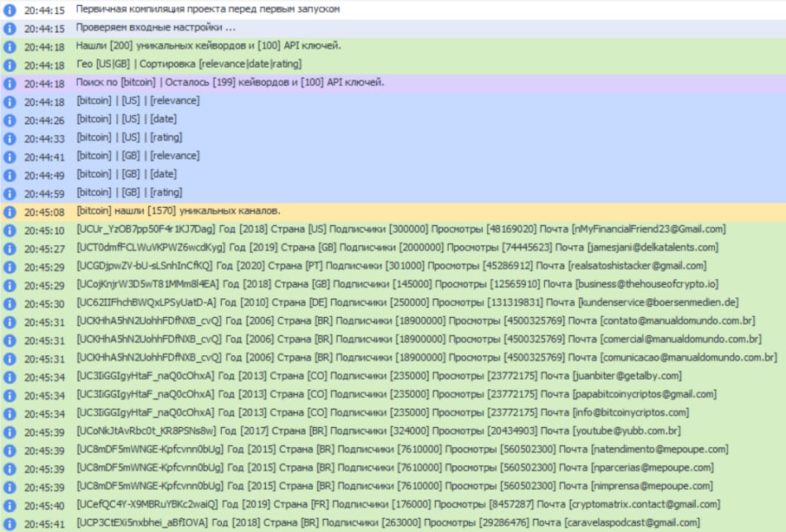Image resolution: width=786 pixels, height=532 pixels.
Task: Click info icon beside "[bitcoin] нашли [1570]" entry
Action: point(10,211)
